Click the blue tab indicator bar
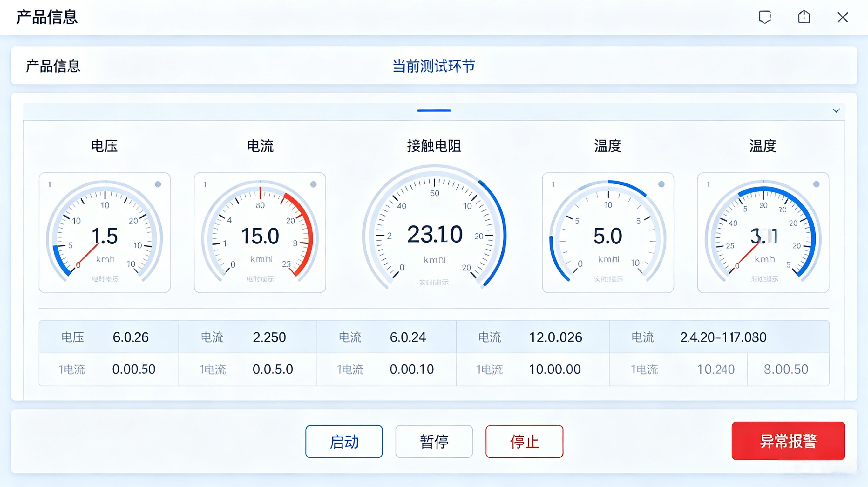868x487 pixels. (x=434, y=110)
